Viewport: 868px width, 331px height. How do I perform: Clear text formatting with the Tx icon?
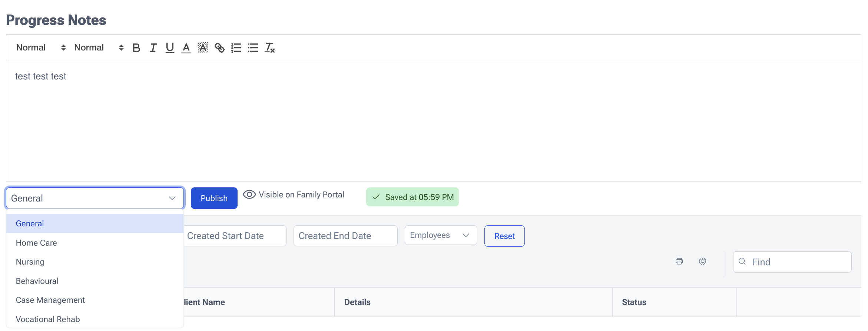coord(270,47)
